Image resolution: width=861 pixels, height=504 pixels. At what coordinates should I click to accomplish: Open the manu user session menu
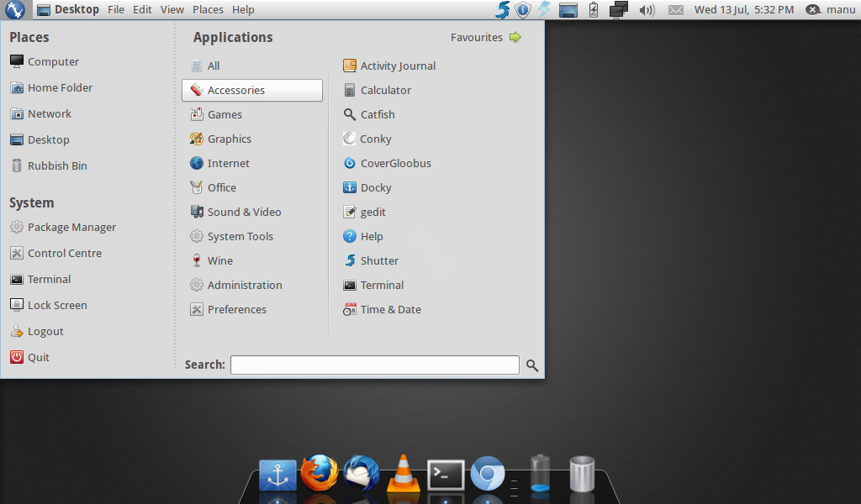(830, 10)
